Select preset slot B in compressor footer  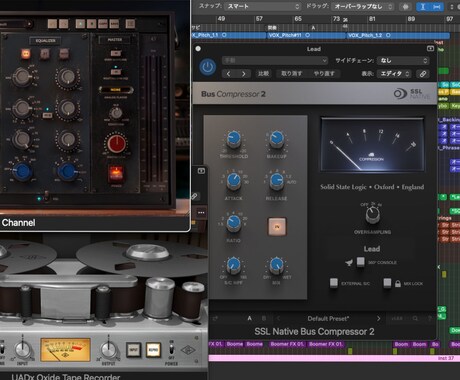(264, 318)
